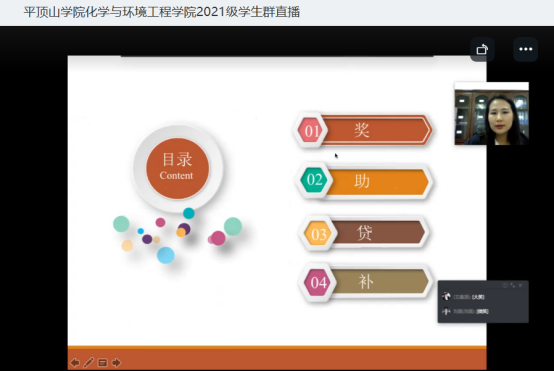
Task: Click the presenter's webcam video thumbnail
Action: tap(491, 114)
